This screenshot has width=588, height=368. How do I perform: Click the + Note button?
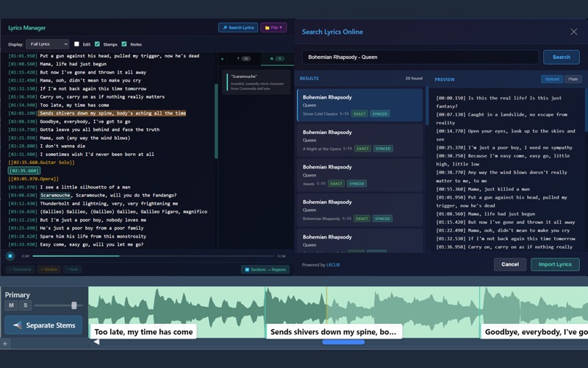tap(72, 269)
